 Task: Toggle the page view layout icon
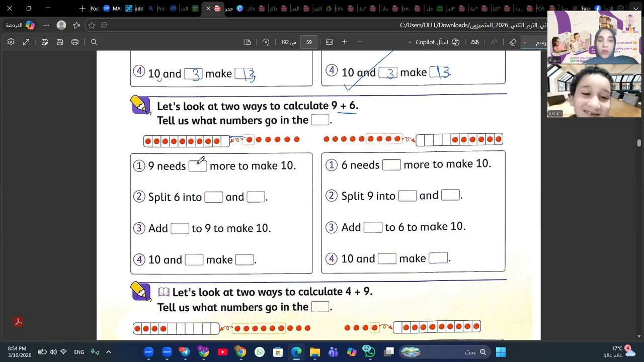tap(247, 42)
